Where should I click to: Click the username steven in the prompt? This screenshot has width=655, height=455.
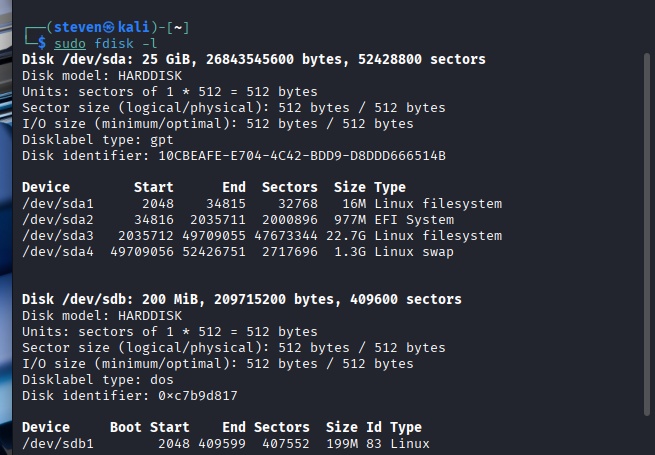point(76,27)
